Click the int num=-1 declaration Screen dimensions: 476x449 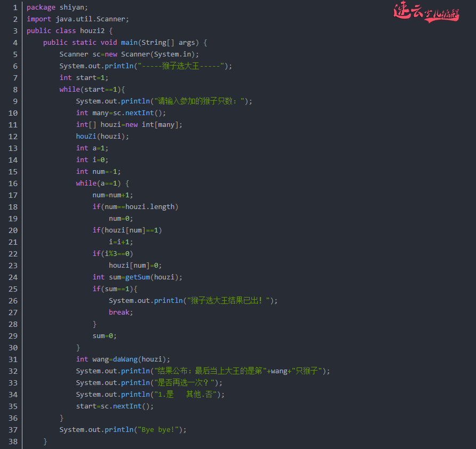point(98,172)
